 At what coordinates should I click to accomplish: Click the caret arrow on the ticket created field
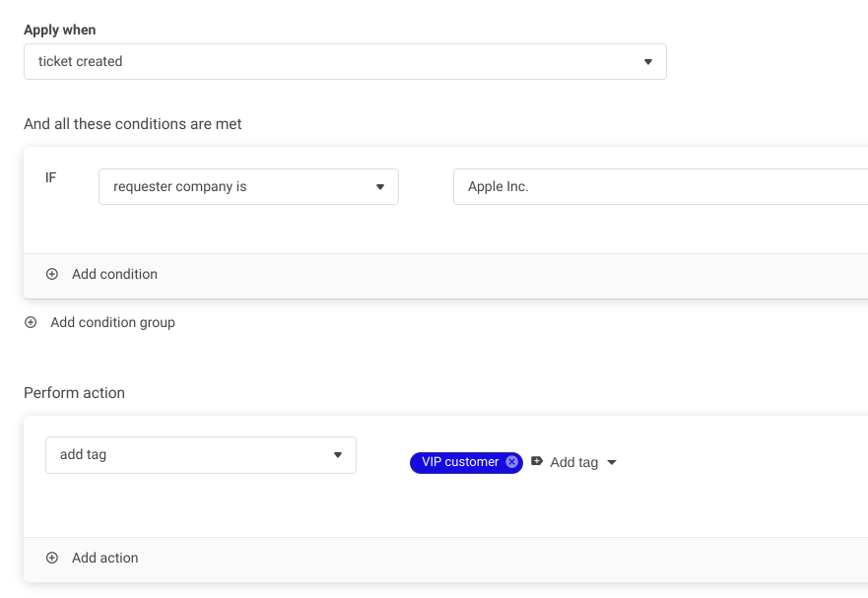(648, 62)
